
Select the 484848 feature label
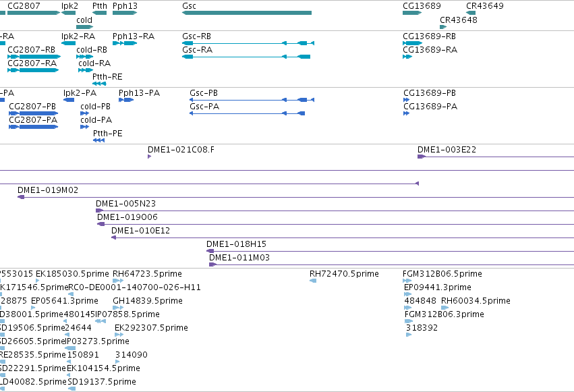420,301
